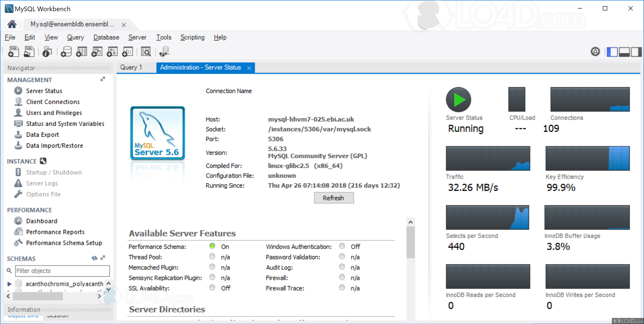
Task: Open the Dashboard under Performance
Action: [42, 221]
